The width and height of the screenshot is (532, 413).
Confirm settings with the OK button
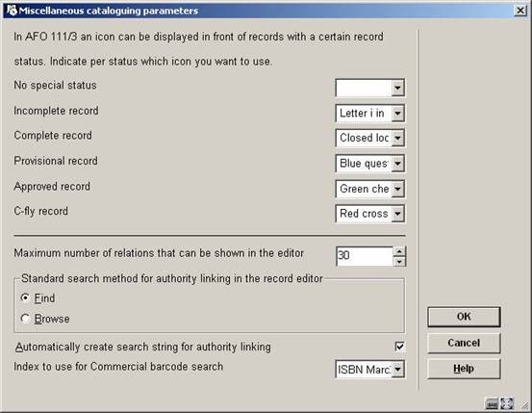click(x=464, y=317)
